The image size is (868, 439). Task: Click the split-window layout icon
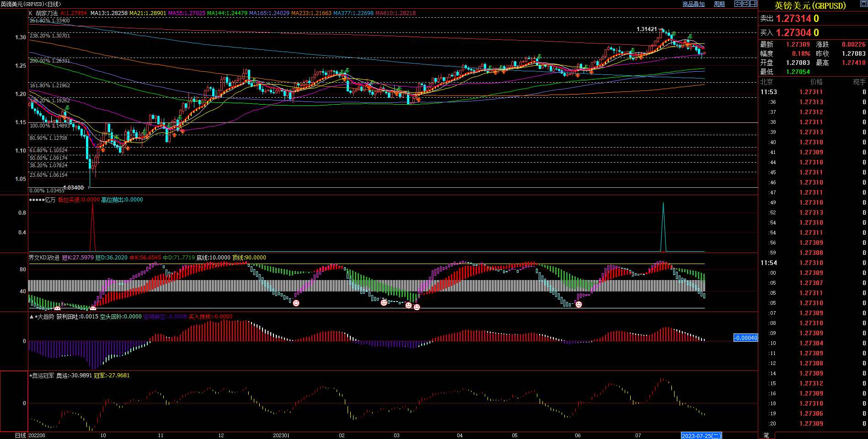click(754, 4)
